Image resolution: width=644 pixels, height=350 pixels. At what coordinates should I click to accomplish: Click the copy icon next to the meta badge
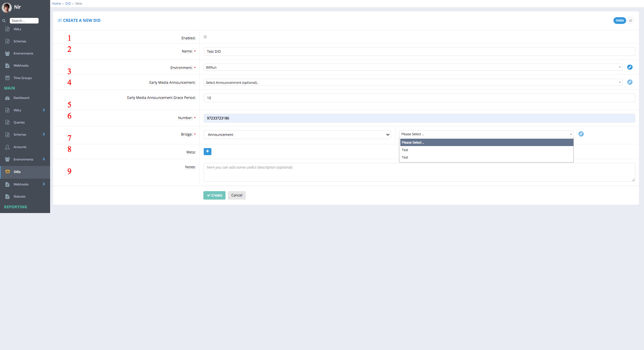tap(631, 20)
